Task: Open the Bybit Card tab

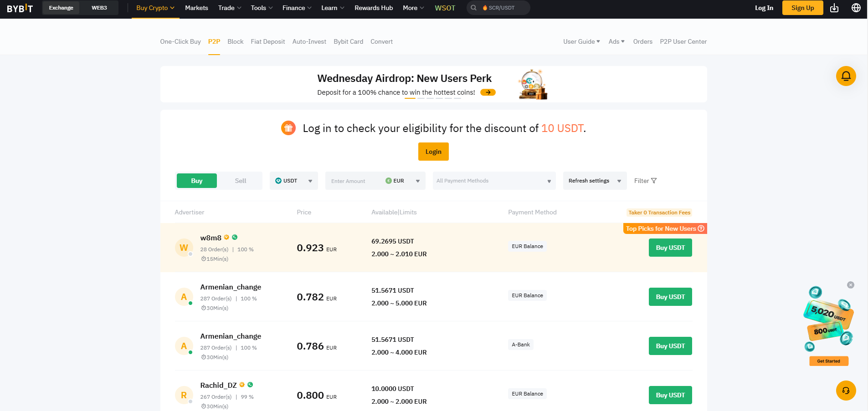Action: [x=349, y=41]
